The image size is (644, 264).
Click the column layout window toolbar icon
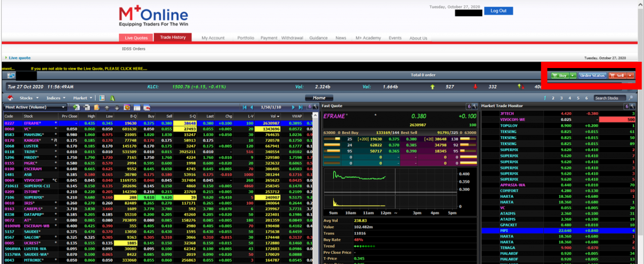[136, 107]
